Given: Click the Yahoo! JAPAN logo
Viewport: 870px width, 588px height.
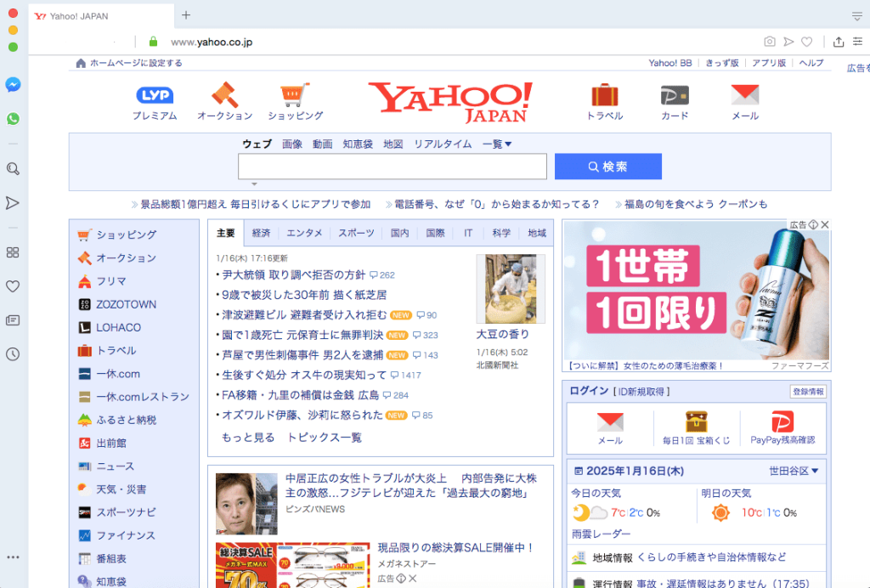Looking at the screenshot, I should pyautogui.click(x=450, y=102).
